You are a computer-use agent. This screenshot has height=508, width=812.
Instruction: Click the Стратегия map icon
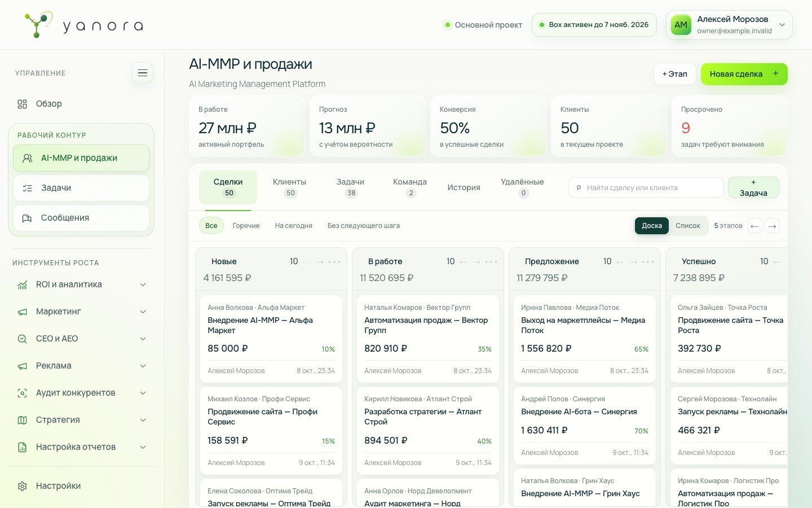pos(23,420)
